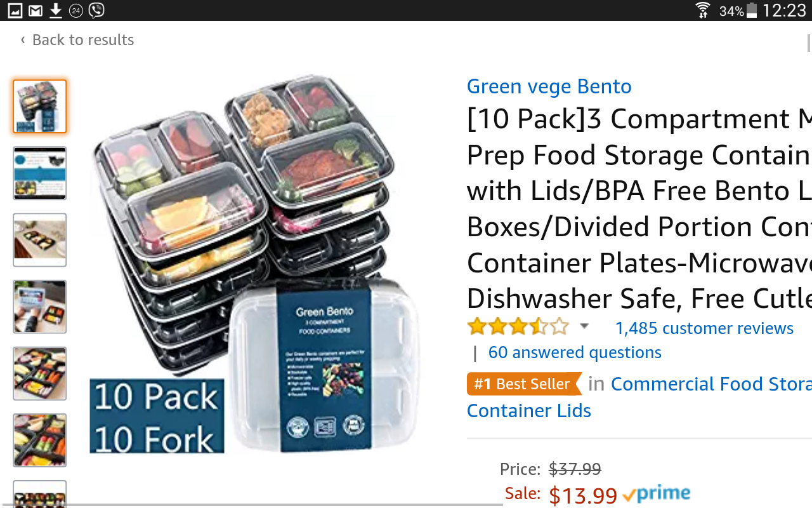Screen dimensions: 812x508
Task: Select the third kitchen counter thumbnail
Action: click(x=40, y=240)
